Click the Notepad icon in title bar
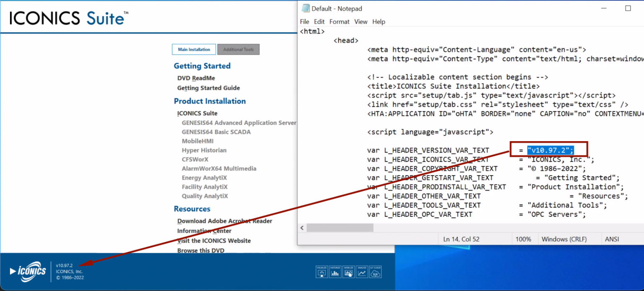The width and height of the screenshot is (644, 291). click(x=305, y=8)
